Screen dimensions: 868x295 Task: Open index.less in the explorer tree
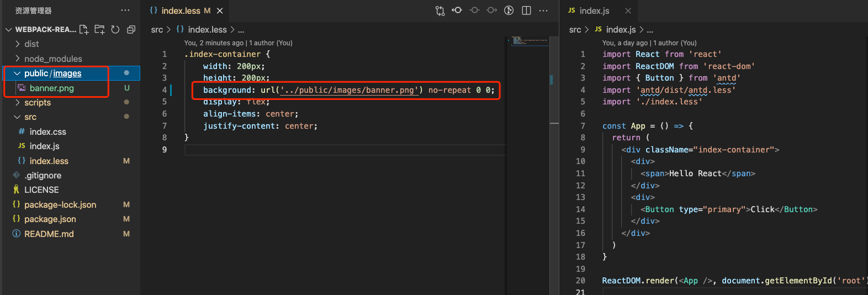coord(49,161)
